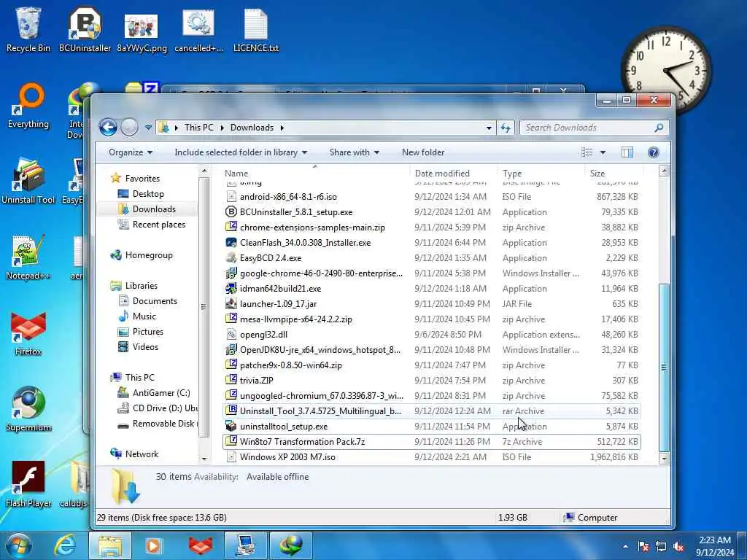
Task: Open Documents library
Action: point(155,301)
